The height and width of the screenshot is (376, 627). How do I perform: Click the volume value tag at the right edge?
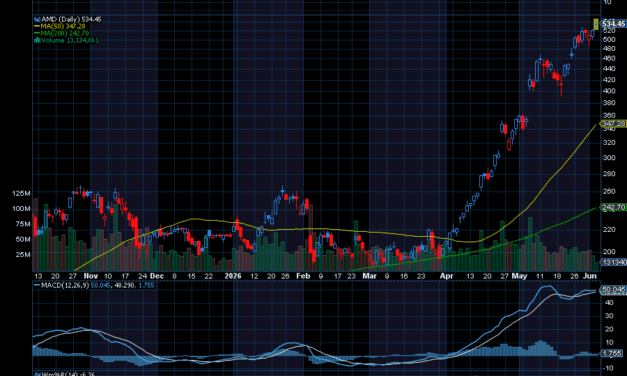click(614, 262)
